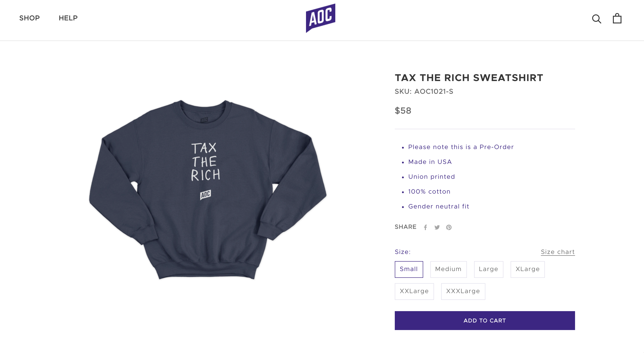644x353 pixels.
Task: Click the $58 price text
Action: click(x=403, y=110)
